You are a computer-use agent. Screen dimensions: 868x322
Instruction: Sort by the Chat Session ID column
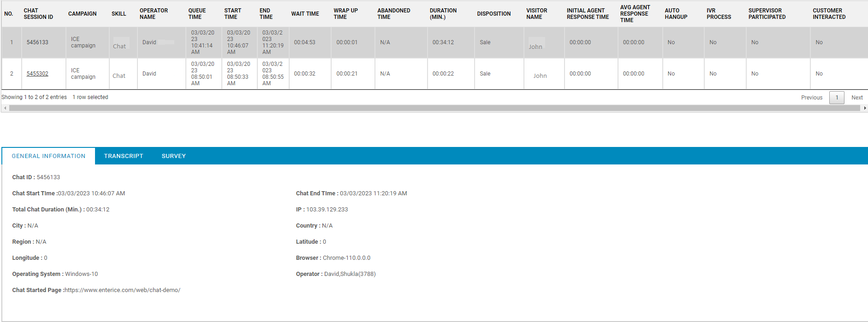click(38, 14)
